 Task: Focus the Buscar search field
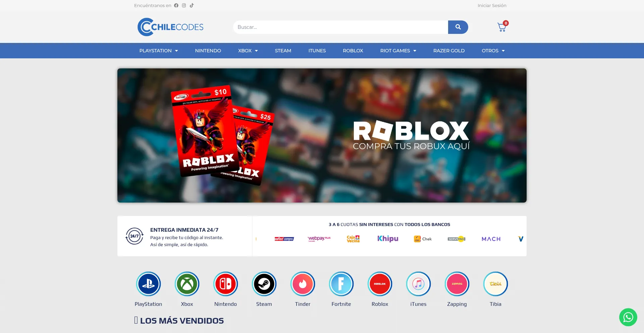340,27
